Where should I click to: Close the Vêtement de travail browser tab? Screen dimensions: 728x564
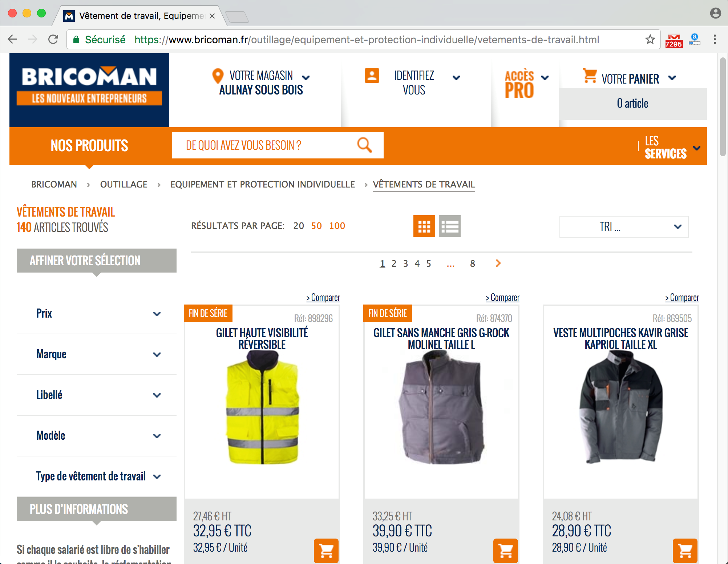pyautogui.click(x=212, y=16)
